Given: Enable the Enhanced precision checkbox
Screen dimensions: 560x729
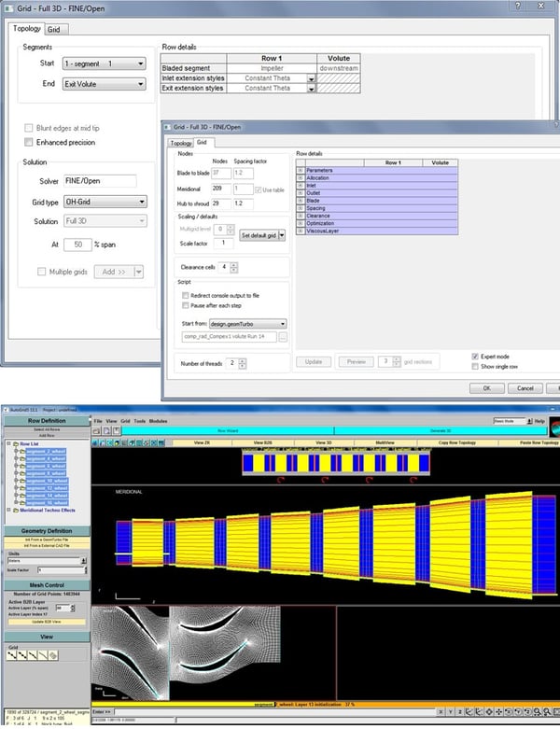Looking at the screenshot, I should (28, 142).
